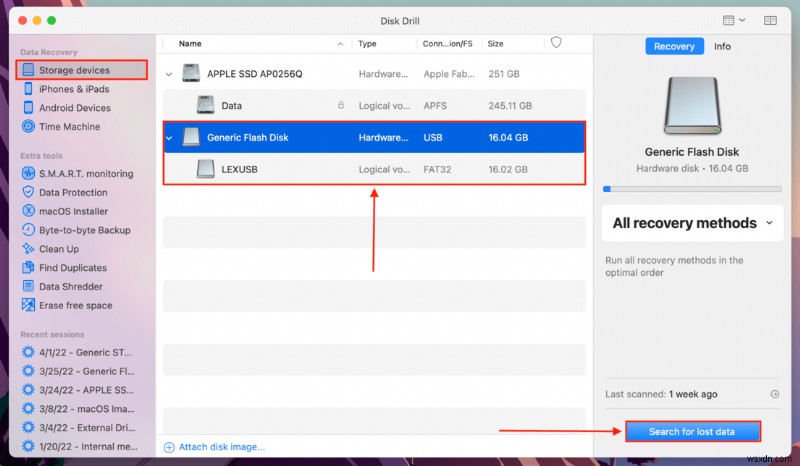Click the FAT32 file system cell
Image resolution: width=800 pixels, height=466 pixels.
click(437, 169)
